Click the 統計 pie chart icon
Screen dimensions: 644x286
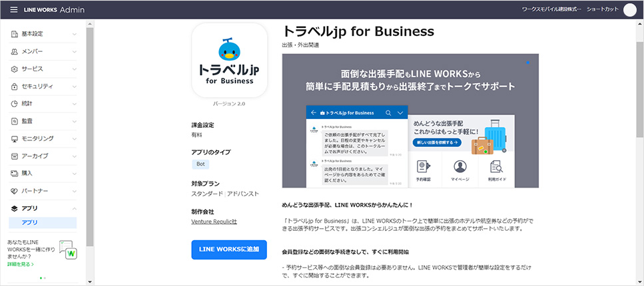(15, 104)
